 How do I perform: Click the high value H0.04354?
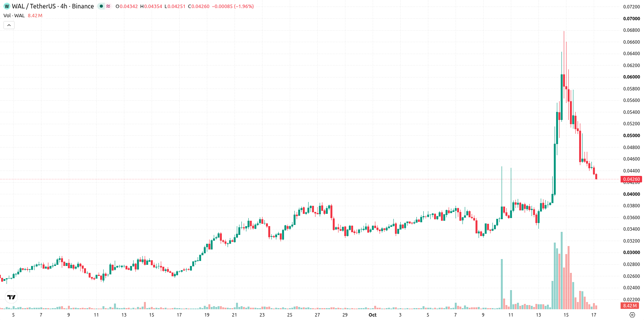(x=151, y=7)
